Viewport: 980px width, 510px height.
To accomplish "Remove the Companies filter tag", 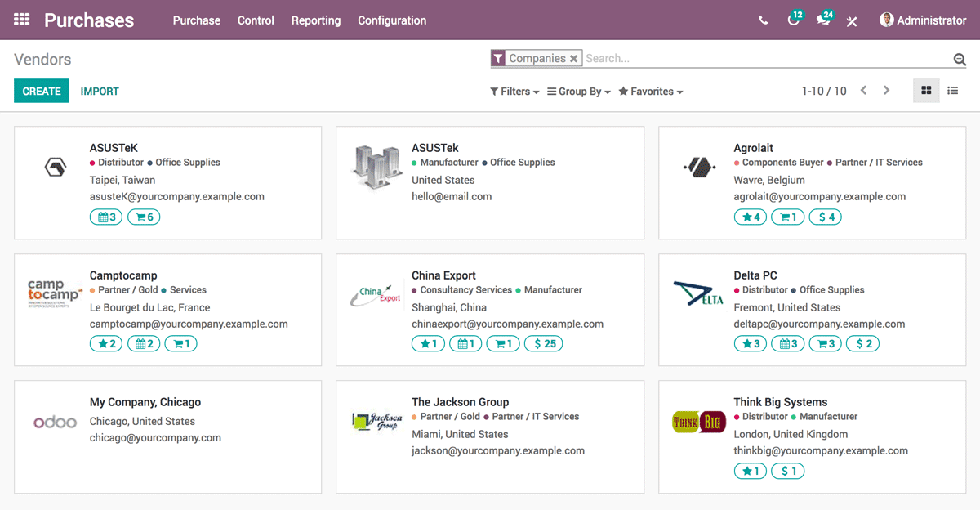I will point(574,58).
